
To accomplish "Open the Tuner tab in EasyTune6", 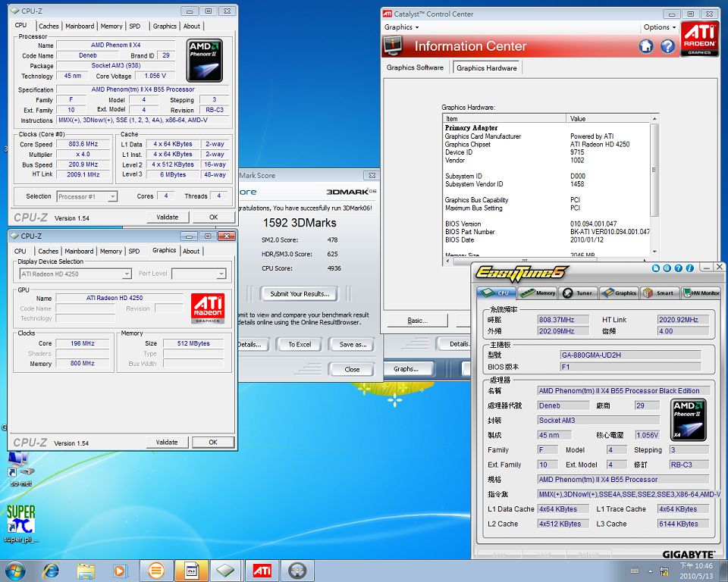I will click(x=578, y=293).
